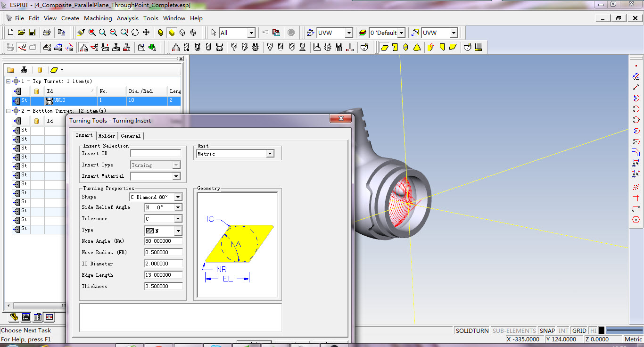Click the Nose Angle (NA) value field
Viewport: 644px width, 347px height.
[164, 241]
